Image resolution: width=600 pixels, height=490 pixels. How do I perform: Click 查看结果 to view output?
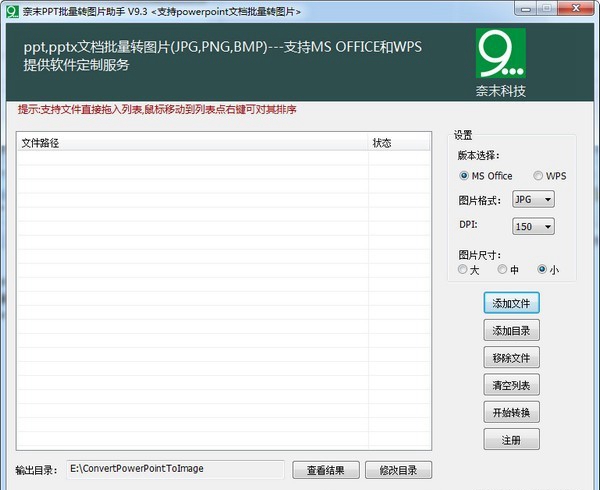(326, 470)
